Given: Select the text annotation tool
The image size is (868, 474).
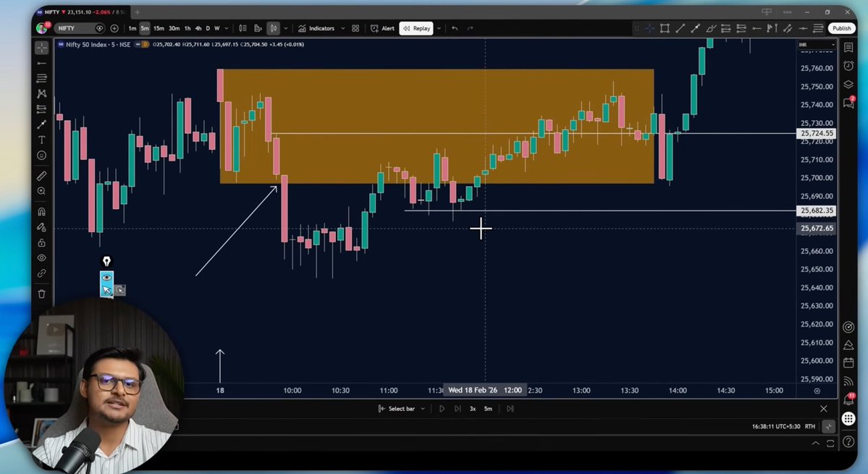Looking at the screenshot, I should (x=41, y=140).
